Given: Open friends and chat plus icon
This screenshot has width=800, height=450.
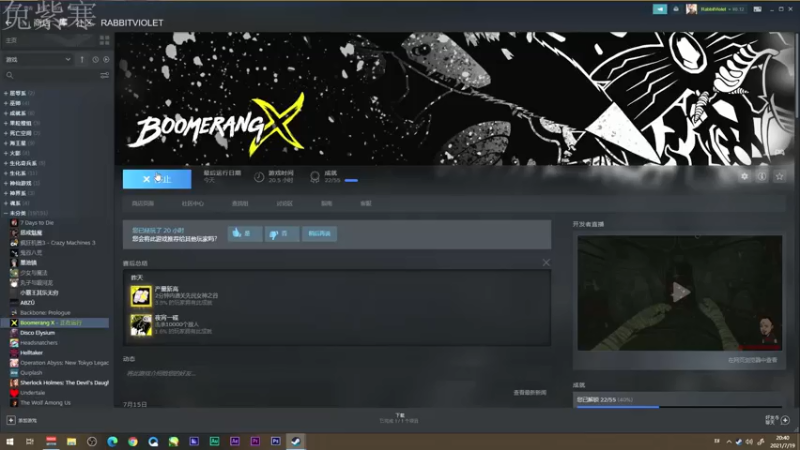Looking at the screenshot, I should 785,420.
